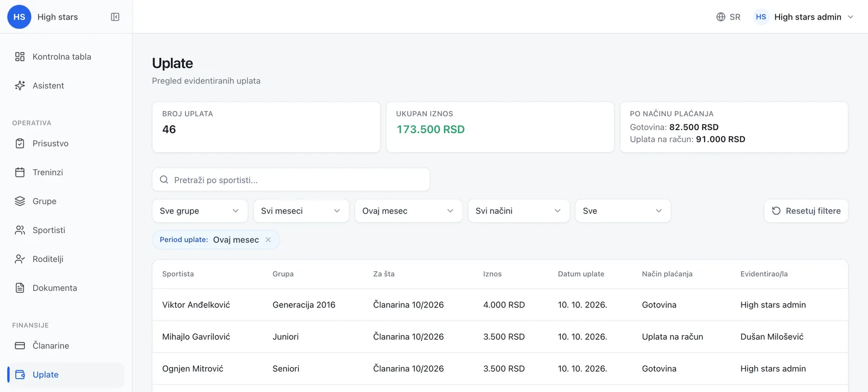Expand the High stars admin user menu
Screen dimensions: 868x392
click(x=805, y=17)
